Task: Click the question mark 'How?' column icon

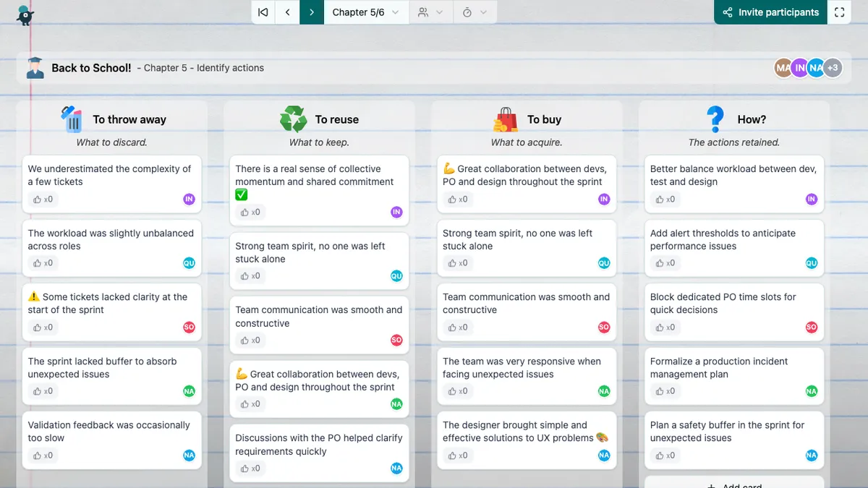Action: pyautogui.click(x=715, y=119)
